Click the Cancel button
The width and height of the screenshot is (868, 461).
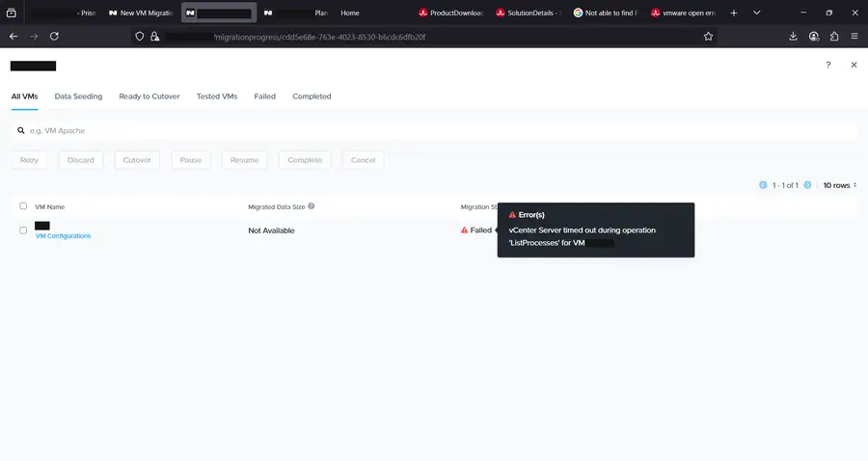click(364, 160)
